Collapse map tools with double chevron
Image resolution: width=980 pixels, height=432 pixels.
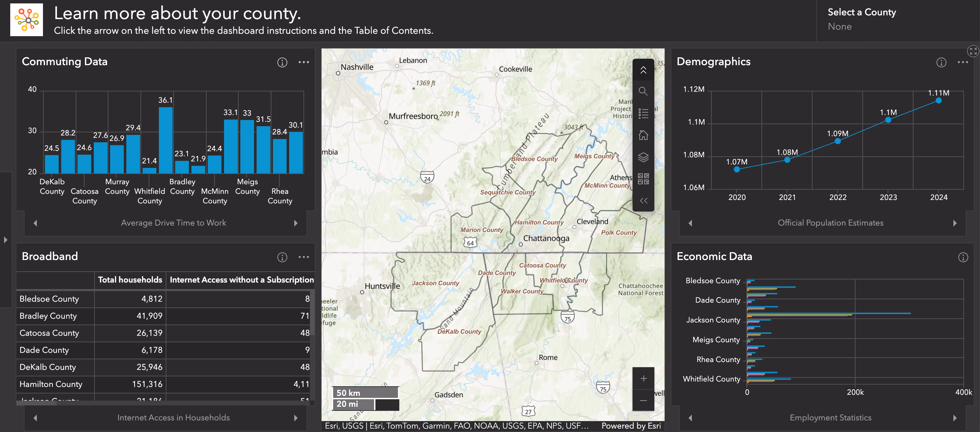pyautogui.click(x=643, y=201)
